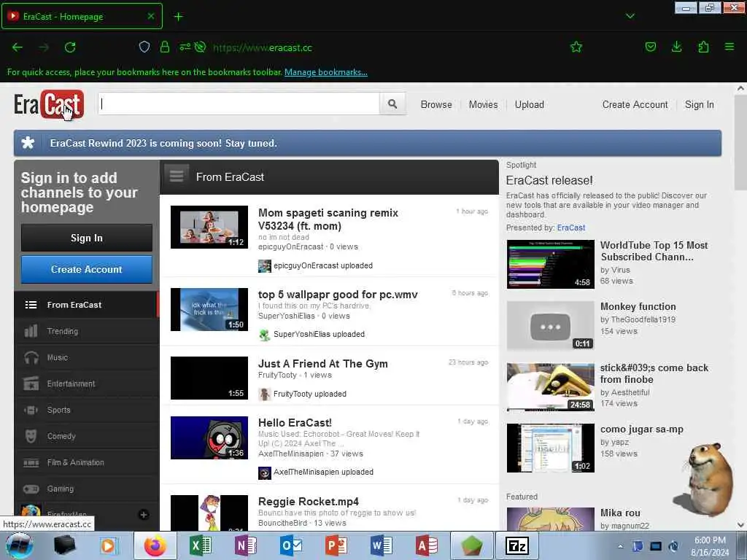Open 7-Zip from the taskbar
The image size is (747, 560).
517,545
